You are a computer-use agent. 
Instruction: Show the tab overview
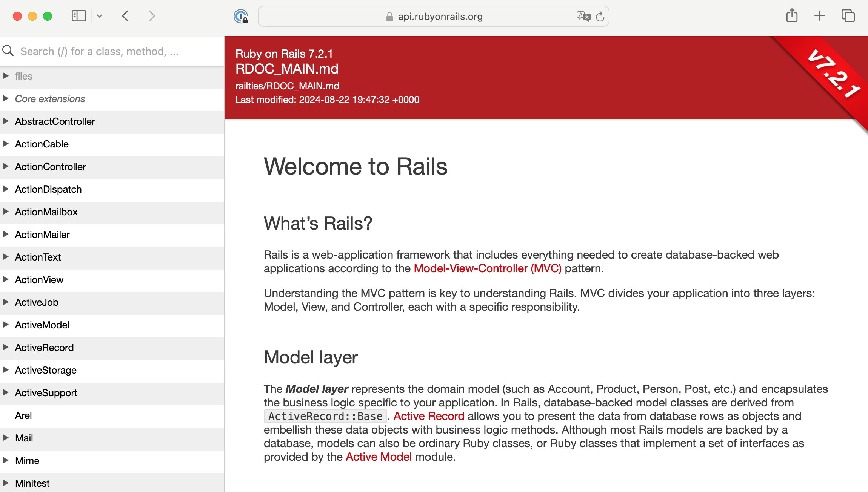(847, 16)
